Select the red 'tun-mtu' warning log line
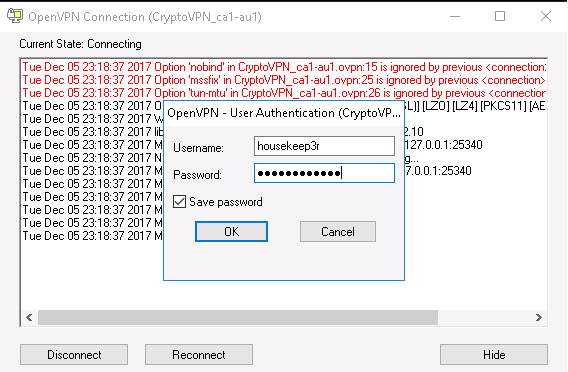 click(284, 93)
